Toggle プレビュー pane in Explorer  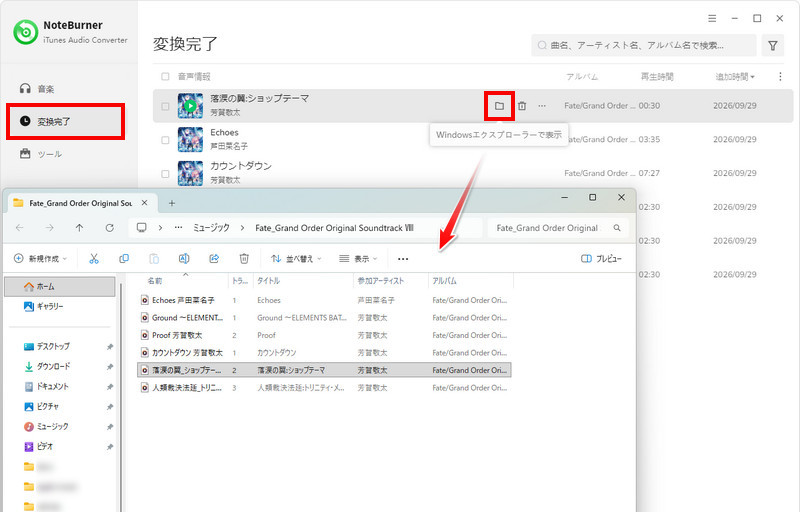point(602,259)
